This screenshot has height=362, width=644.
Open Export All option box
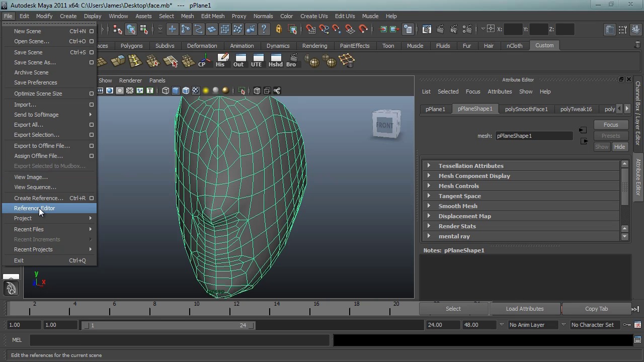point(92,125)
